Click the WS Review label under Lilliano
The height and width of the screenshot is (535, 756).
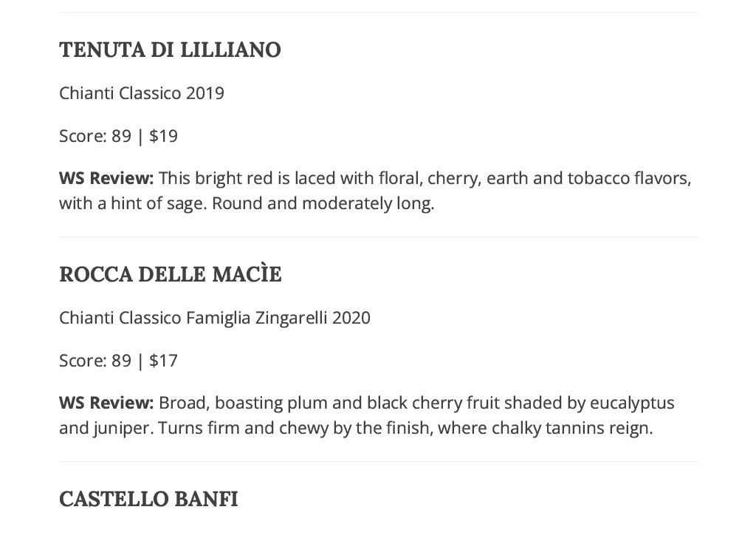click(x=106, y=178)
